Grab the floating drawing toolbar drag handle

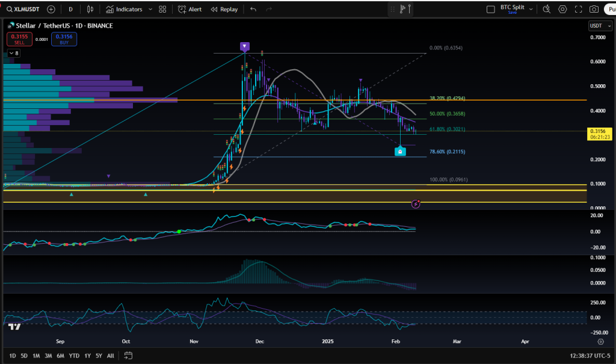coord(392,9)
